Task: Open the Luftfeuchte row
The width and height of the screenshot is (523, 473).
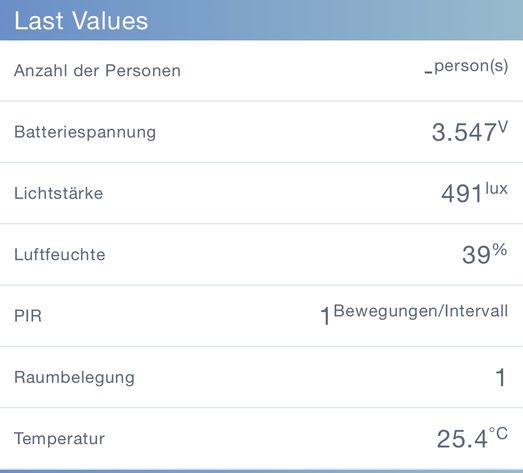Action: point(262,255)
